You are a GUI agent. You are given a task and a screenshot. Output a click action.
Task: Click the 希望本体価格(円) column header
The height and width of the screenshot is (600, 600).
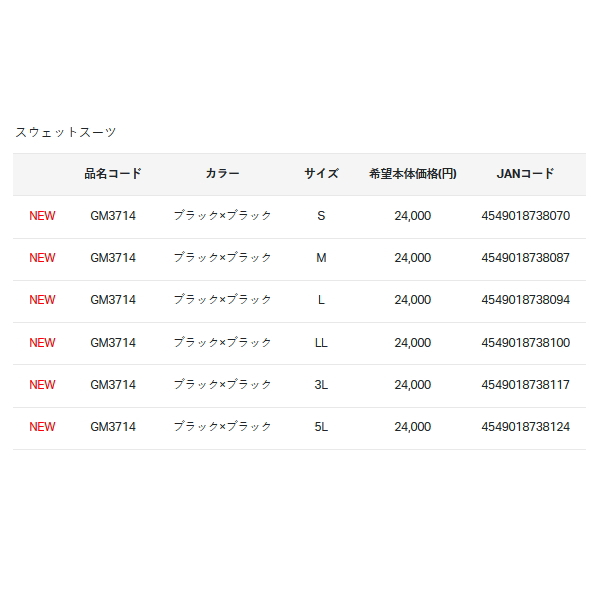pyautogui.click(x=412, y=174)
